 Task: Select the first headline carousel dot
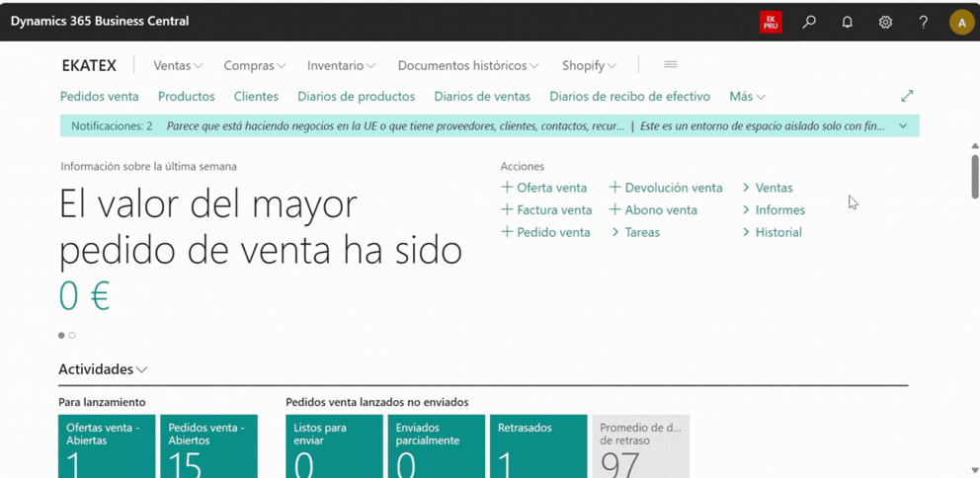[x=61, y=336]
